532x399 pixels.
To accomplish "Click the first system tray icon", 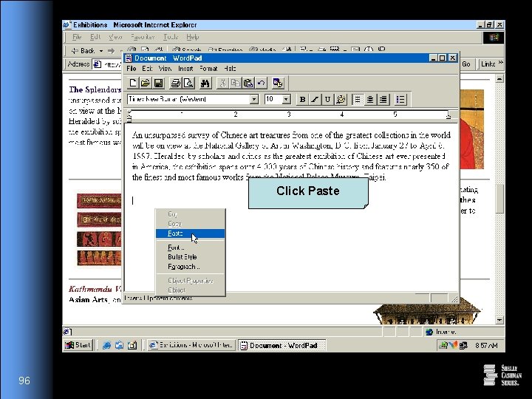I will (443, 345).
